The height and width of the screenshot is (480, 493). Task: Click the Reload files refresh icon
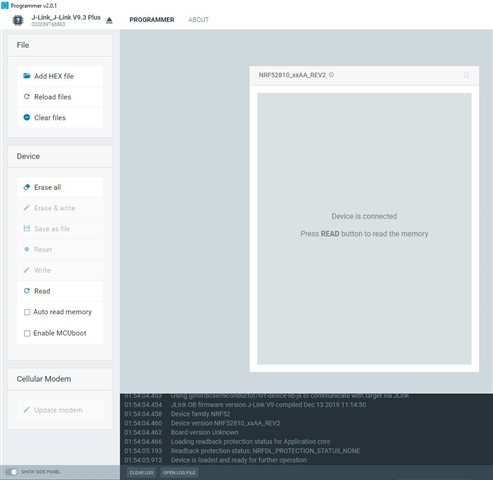click(x=27, y=97)
